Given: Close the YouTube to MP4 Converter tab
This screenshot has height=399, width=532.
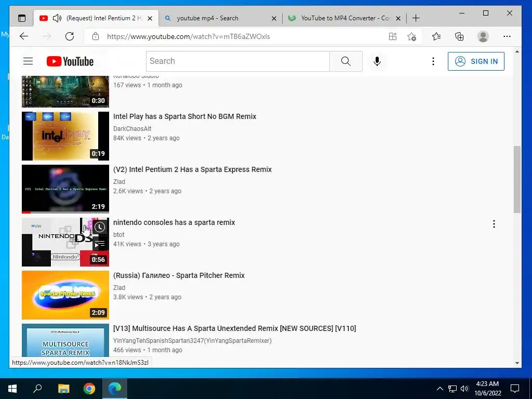Looking at the screenshot, I should click(x=398, y=18).
